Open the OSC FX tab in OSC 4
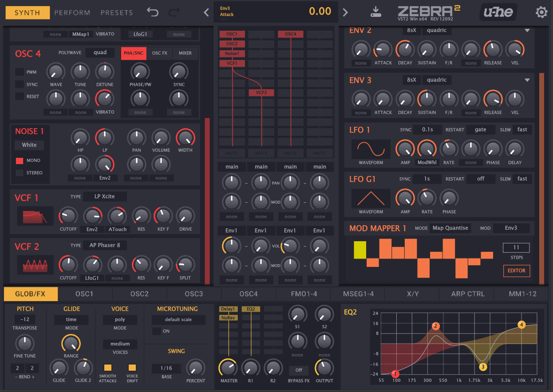553x392 pixels. [159, 53]
